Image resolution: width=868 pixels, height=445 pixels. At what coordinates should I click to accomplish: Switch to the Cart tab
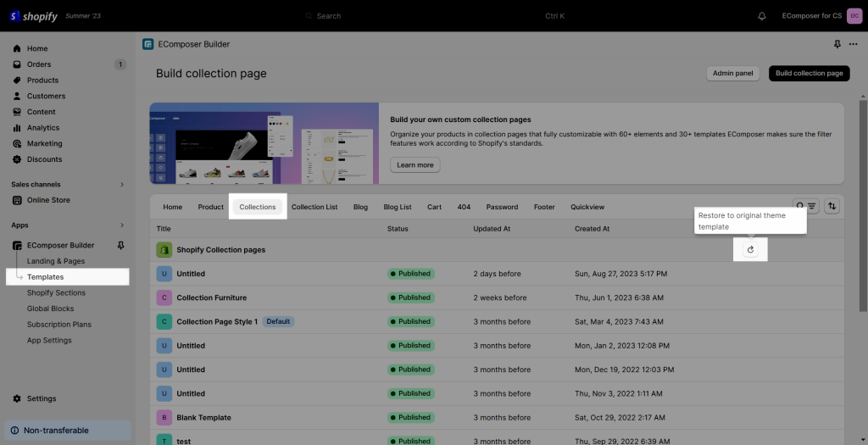tap(435, 207)
